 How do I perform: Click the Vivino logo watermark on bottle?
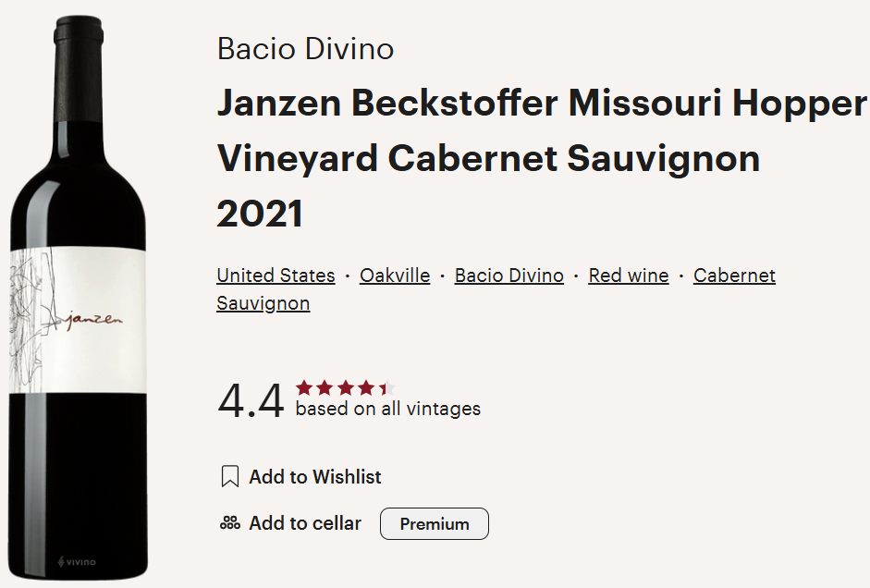point(77,562)
